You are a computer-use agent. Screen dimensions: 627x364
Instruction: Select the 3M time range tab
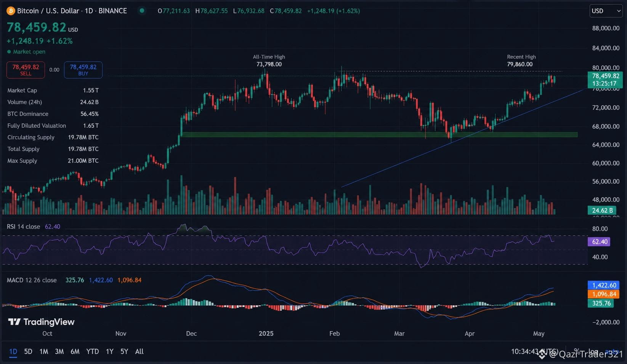click(x=59, y=351)
